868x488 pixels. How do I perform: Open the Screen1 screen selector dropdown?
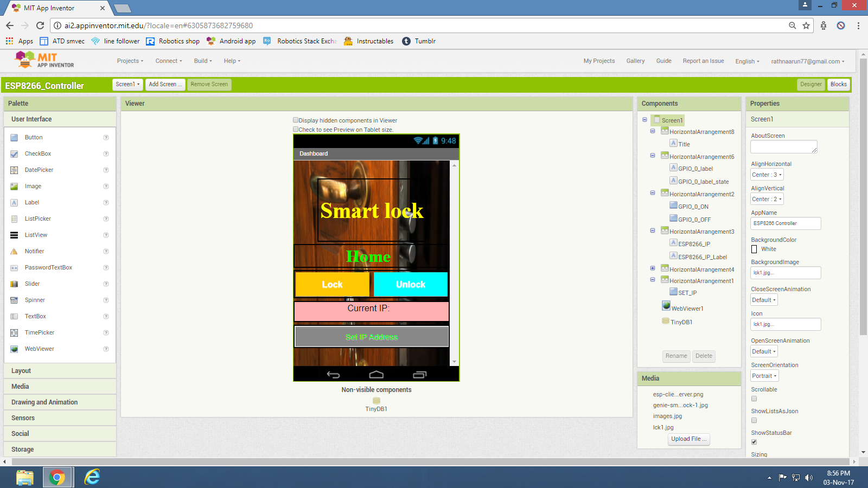click(127, 85)
